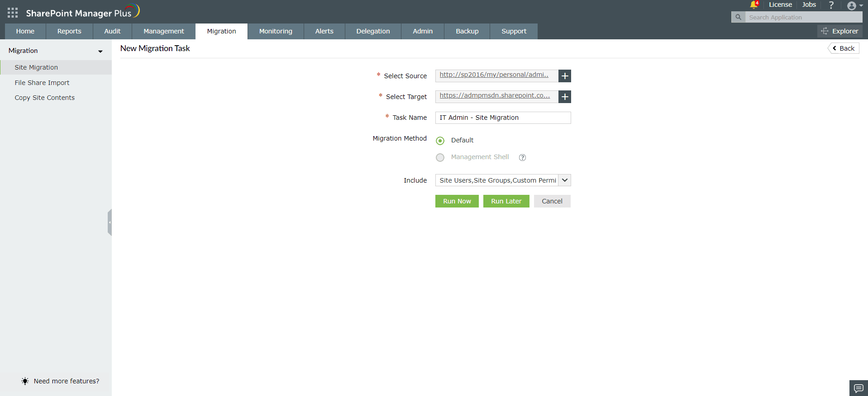Select the Default migration method
The image size is (868, 396).
tap(440, 141)
